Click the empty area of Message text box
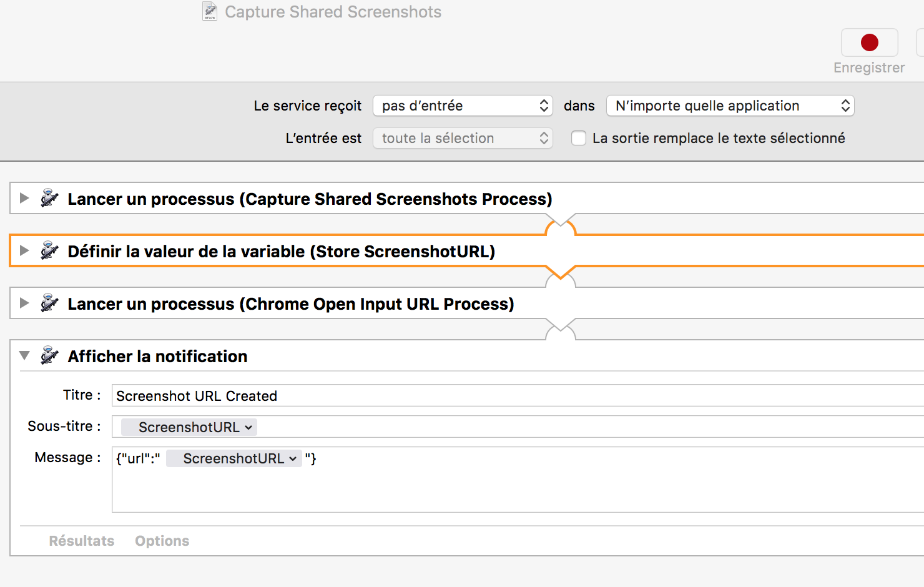The height and width of the screenshot is (587, 924). coord(499,490)
